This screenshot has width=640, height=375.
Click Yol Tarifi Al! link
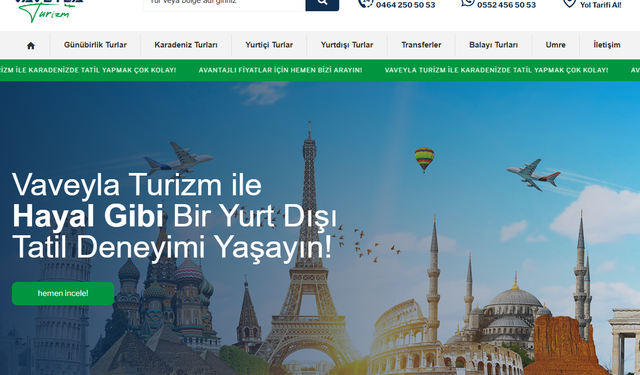tap(600, 5)
